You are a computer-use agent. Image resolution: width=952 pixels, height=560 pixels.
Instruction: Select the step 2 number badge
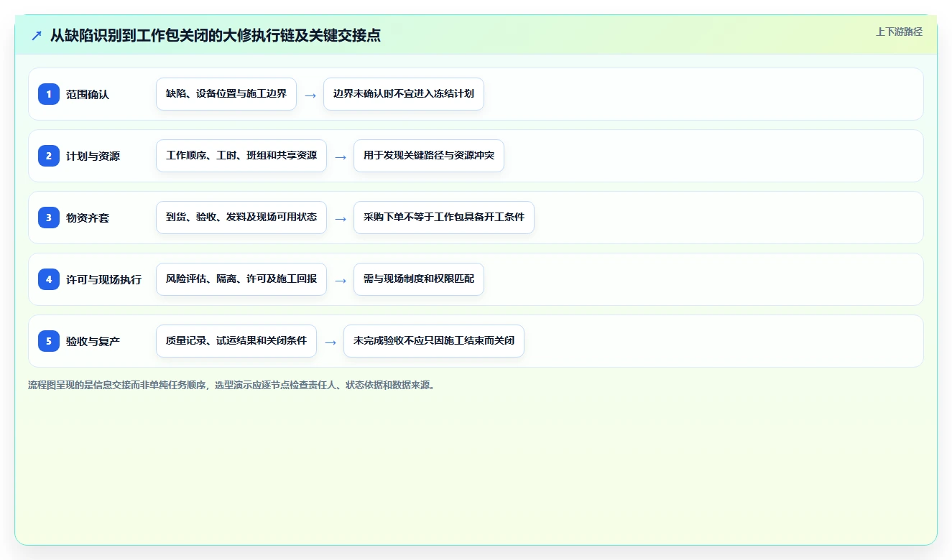tap(49, 156)
